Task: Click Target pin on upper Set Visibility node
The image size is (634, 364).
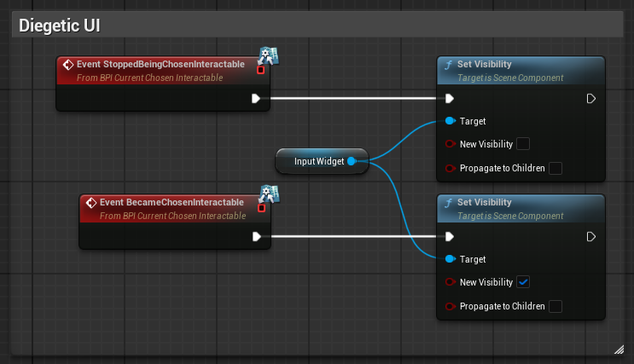Action: [x=450, y=121]
